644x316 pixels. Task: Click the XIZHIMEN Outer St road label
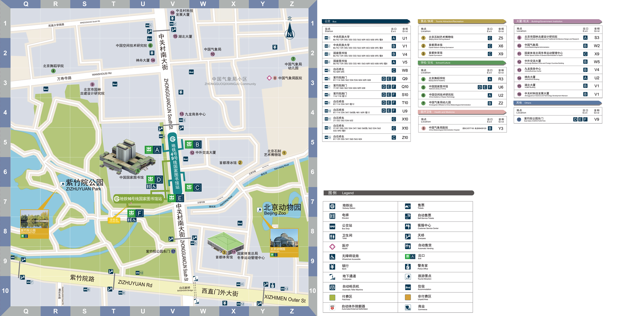coord(285,299)
